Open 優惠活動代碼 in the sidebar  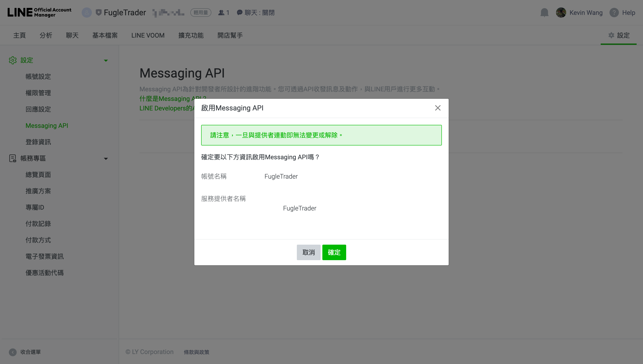[45, 273]
